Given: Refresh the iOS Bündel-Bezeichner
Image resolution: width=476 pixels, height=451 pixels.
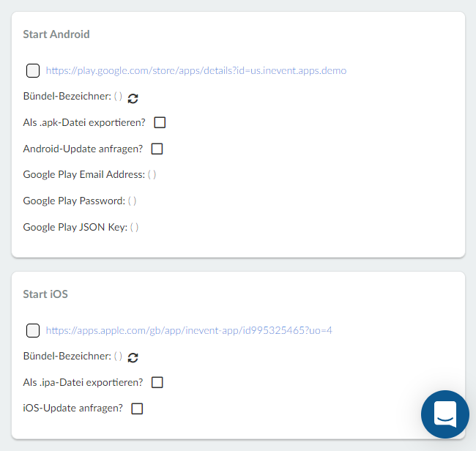Looking at the screenshot, I should point(133,358).
